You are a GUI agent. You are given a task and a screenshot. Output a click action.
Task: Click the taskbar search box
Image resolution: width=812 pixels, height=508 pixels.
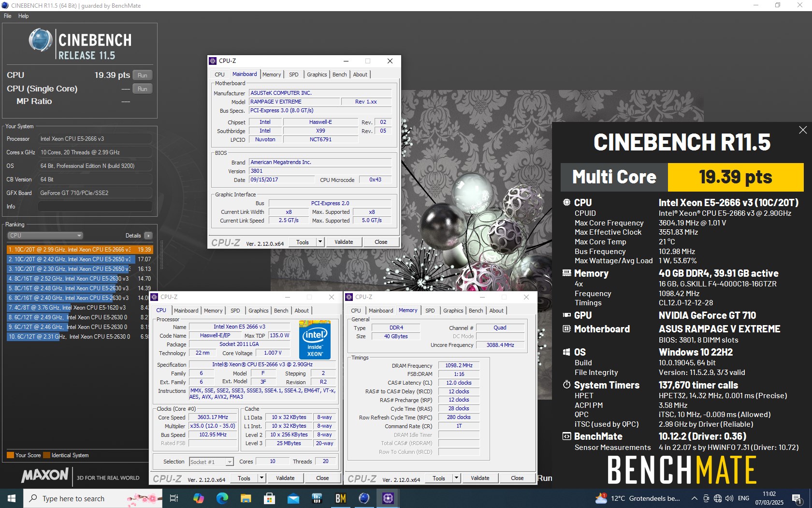[x=93, y=498]
